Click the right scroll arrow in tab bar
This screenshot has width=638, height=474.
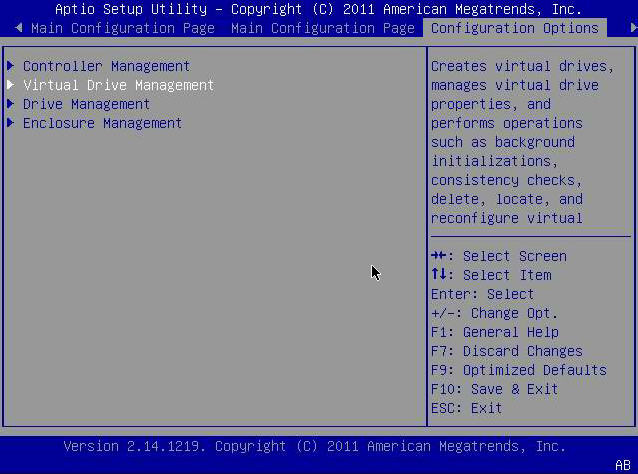pyautogui.click(x=634, y=28)
